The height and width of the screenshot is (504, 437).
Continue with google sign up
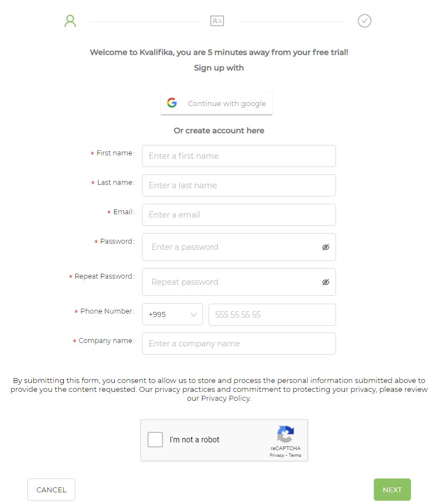[x=216, y=103]
